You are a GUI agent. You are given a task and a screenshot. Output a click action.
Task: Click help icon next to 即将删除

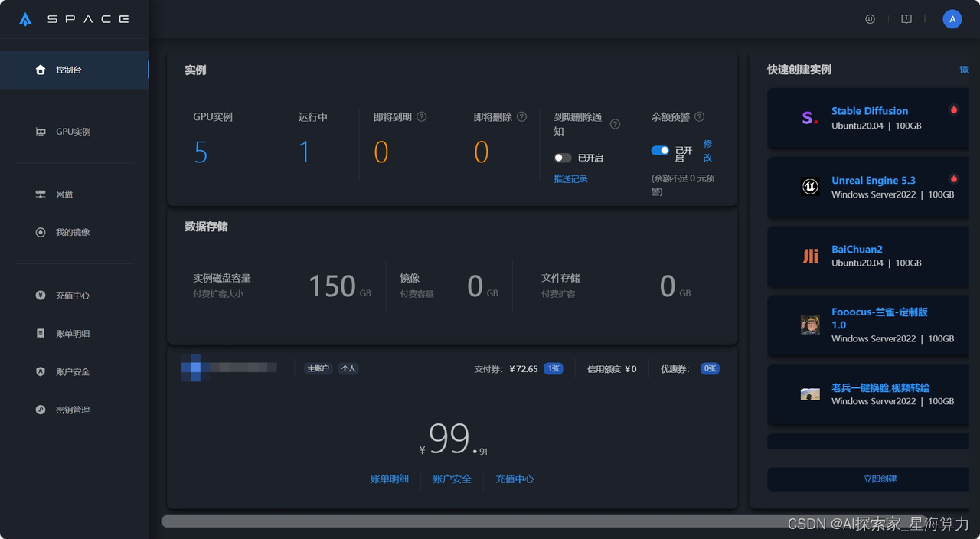click(x=521, y=117)
